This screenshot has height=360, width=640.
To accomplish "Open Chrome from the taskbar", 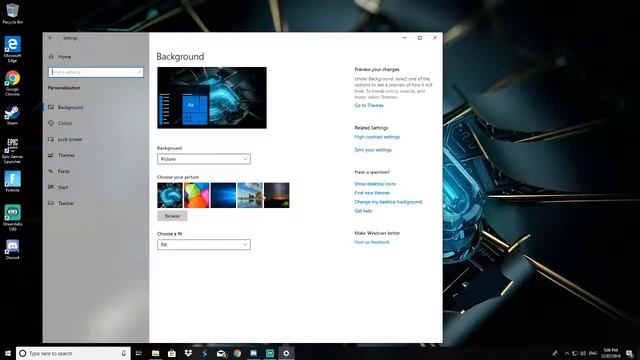I will point(237,353).
